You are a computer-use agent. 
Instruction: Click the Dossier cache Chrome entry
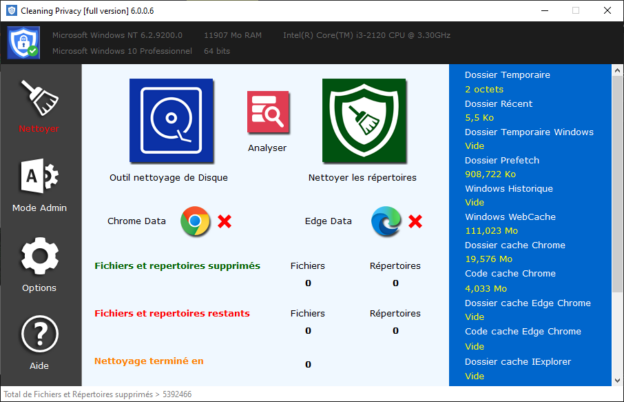[x=516, y=246]
